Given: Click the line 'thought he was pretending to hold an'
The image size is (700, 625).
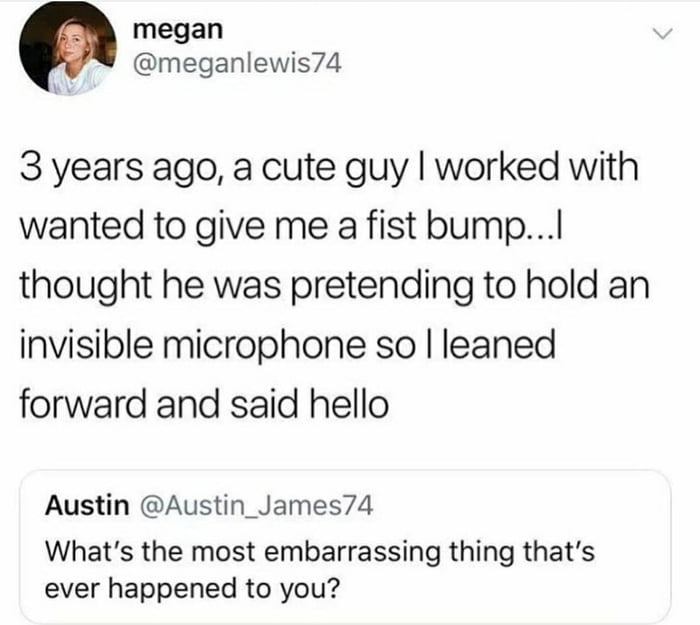Looking at the screenshot, I should (x=334, y=286).
